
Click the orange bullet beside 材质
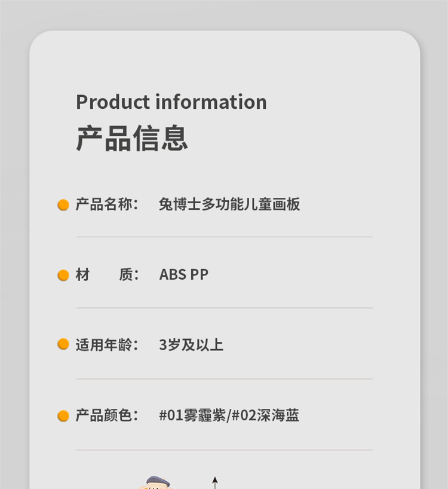(63, 276)
